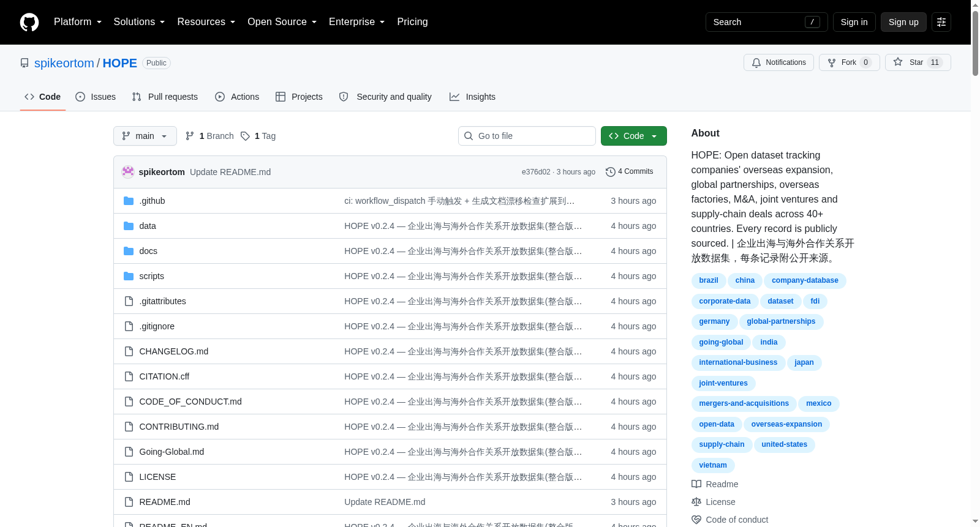The height and width of the screenshot is (527, 980).
Task: Click the star icon
Action: (898, 62)
